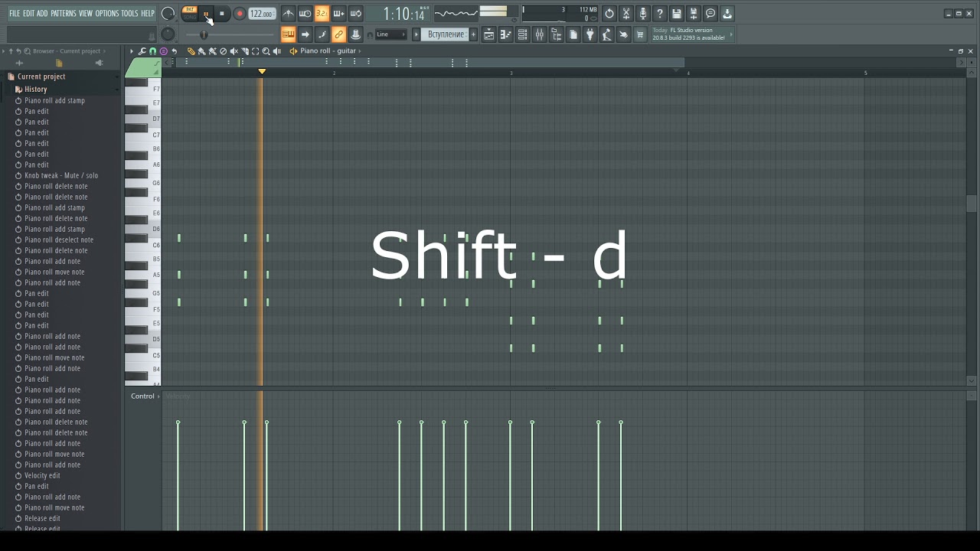Click the master volume knob
Image resolution: width=980 pixels, height=551 pixels.
click(x=168, y=14)
